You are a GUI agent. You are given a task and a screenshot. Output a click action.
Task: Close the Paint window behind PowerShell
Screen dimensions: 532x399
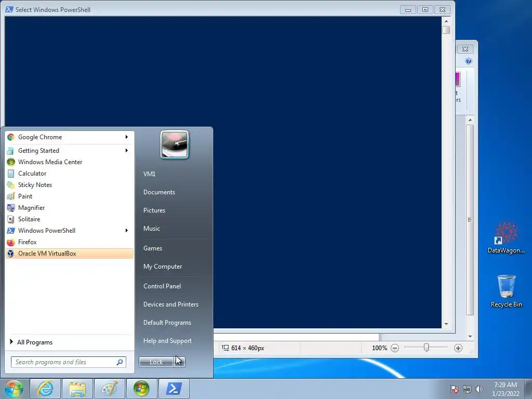tap(465, 49)
